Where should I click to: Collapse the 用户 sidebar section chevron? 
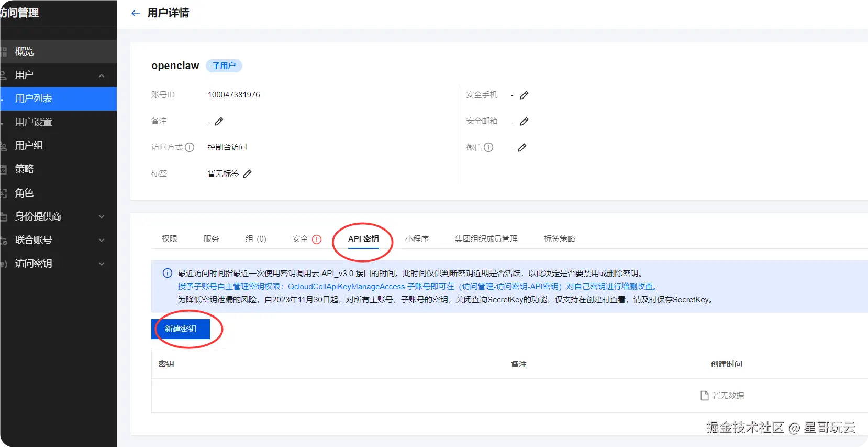pos(102,75)
